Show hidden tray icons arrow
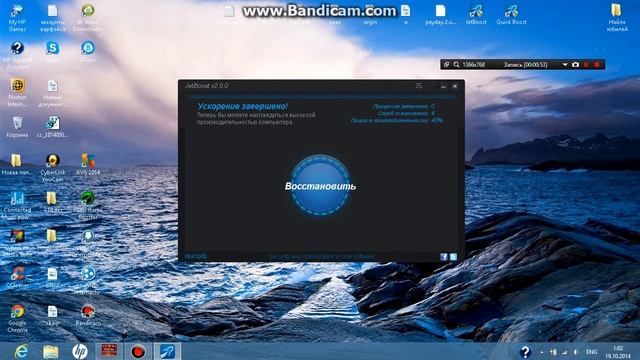The height and width of the screenshot is (360, 640). coord(542,352)
